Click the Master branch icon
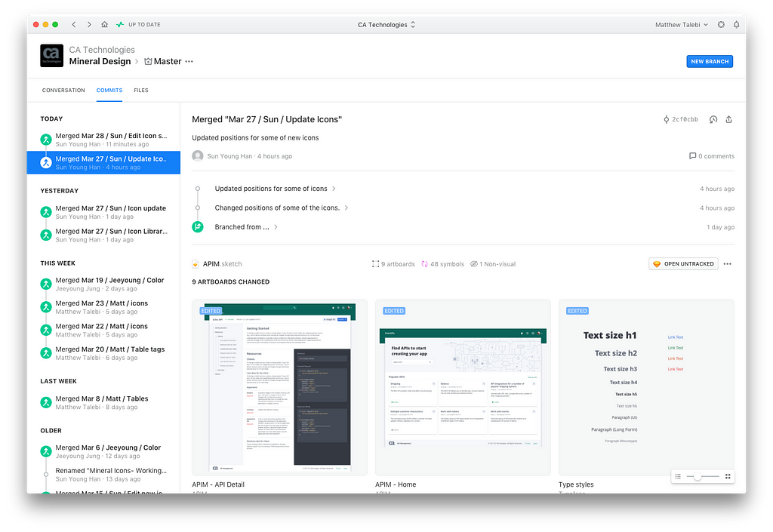This screenshot has height=532, width=773. pos(148,62)
